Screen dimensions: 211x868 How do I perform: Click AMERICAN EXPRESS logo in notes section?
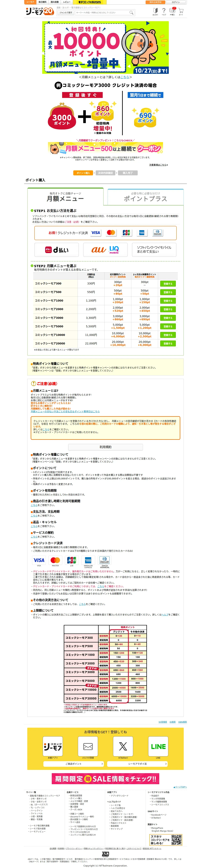coord(88,560)
